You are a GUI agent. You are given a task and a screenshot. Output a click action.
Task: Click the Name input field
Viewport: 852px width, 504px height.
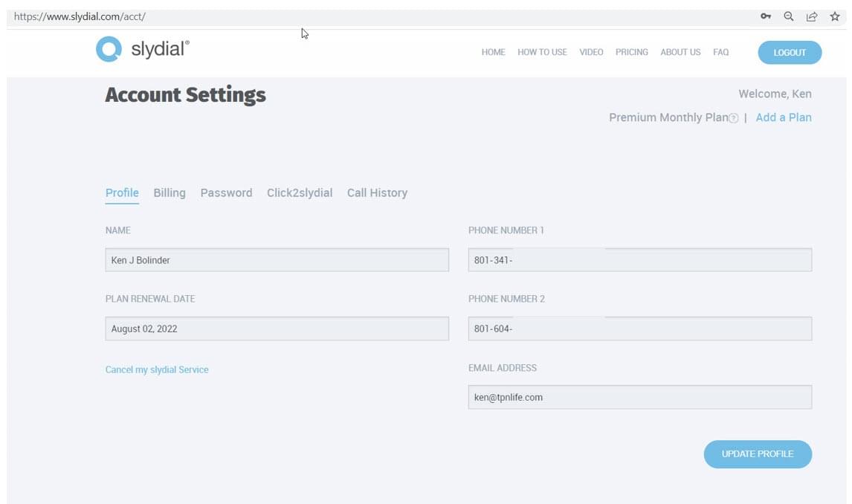coord(277,260)
